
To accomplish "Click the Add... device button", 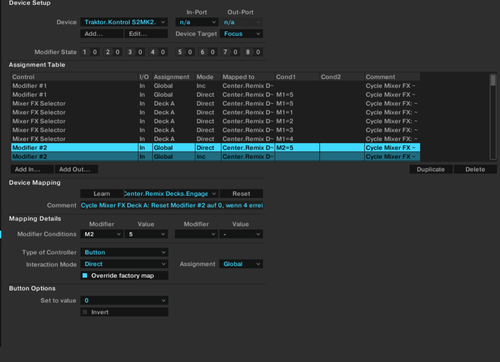I will (102, 34).
